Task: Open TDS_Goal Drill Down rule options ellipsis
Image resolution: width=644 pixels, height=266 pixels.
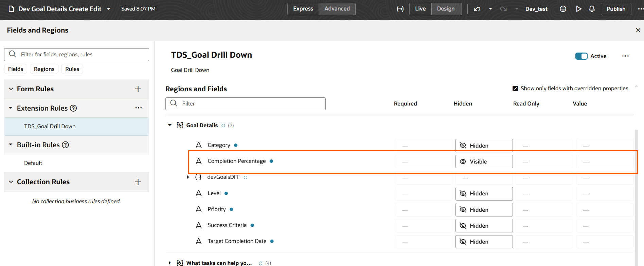Action: pyautogui.click(x=625, y=56)
